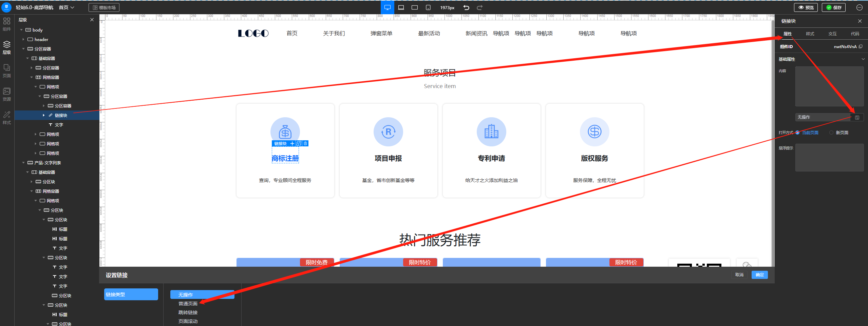Image resolution: width=868 pixels, height=326 pixels.
Task: Duplicate the selected 链接块 element
Action: [299, 143]
